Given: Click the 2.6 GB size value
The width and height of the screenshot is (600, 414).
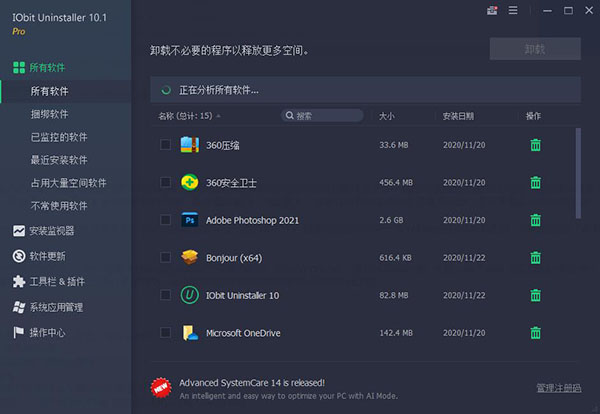Looking at the screenshot, I should pos(391,220).
